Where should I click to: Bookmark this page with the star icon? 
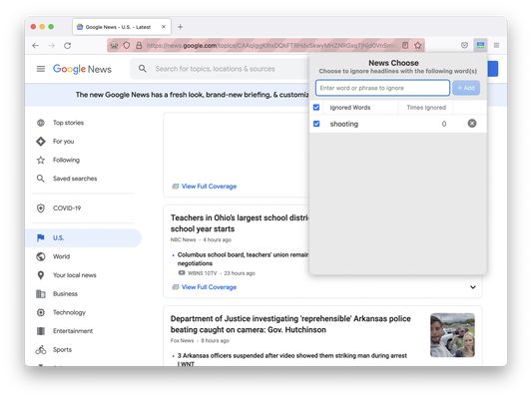[x=417, y=45]
